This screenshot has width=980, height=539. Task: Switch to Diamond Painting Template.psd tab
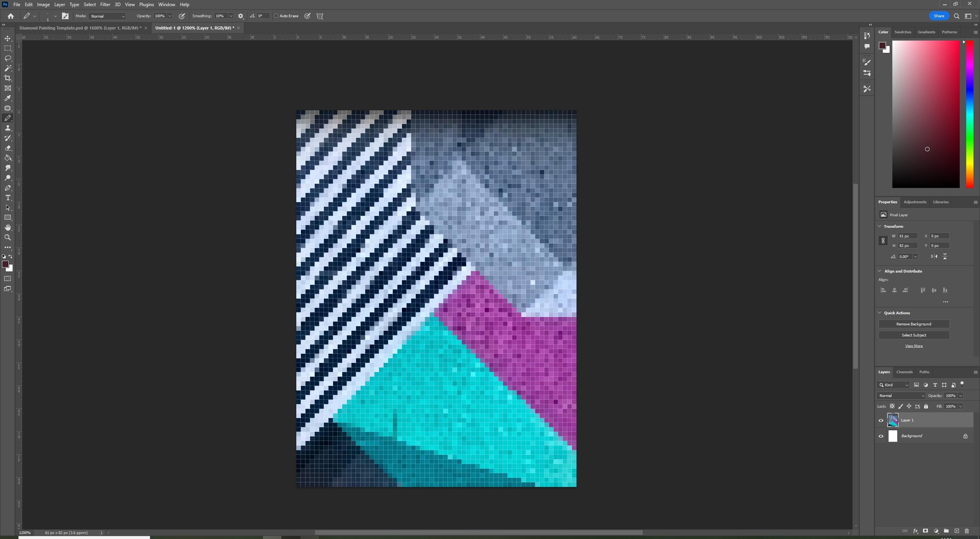click(80, 28)
